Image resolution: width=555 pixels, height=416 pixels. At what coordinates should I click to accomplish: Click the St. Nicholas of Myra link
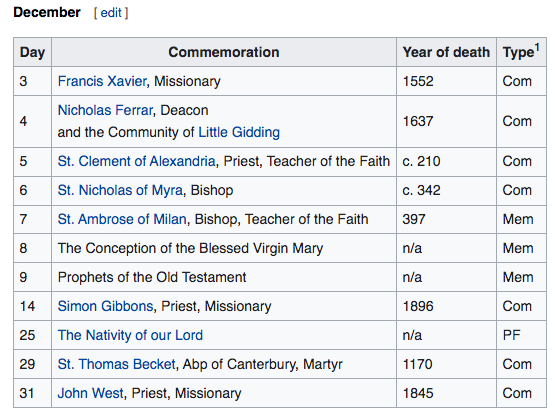pos(120,190)
